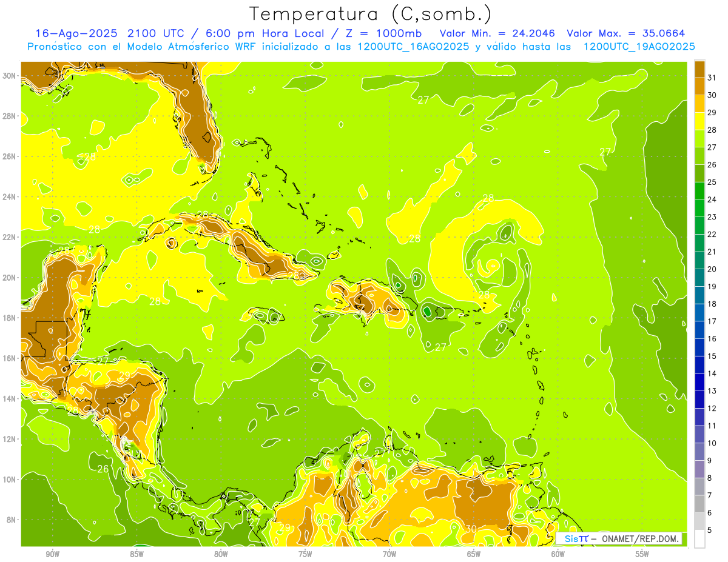Image resolution: width=728 pixels, height=562 pixels.
Task: Click the color bar label 20
Action: 712,269
